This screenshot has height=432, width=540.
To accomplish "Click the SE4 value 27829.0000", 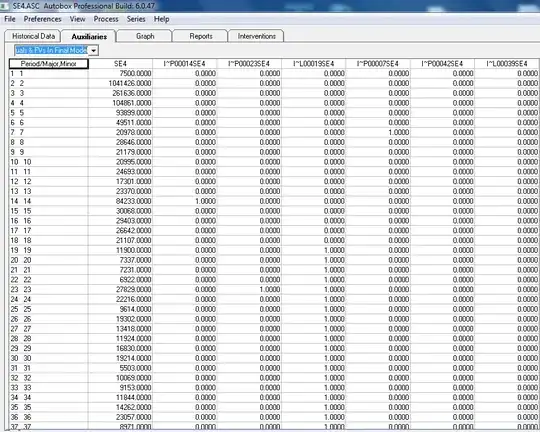I will click(121, 289).
